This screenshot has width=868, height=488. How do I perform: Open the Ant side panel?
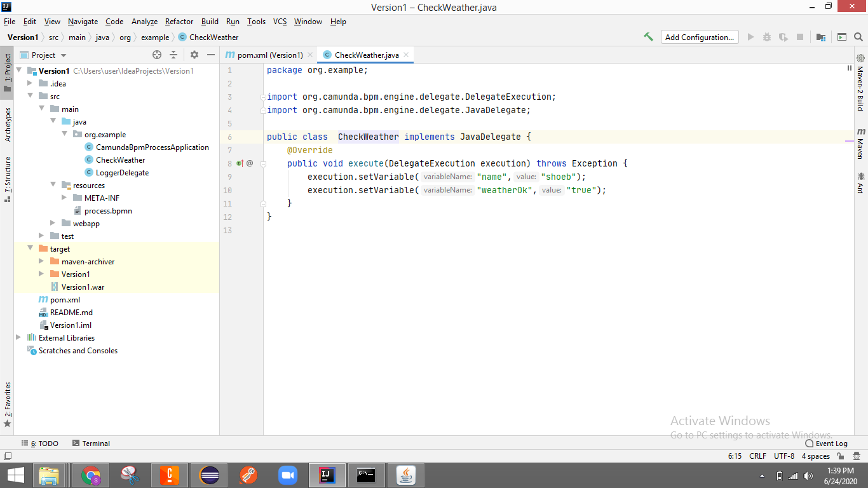[x=860, y=182]
